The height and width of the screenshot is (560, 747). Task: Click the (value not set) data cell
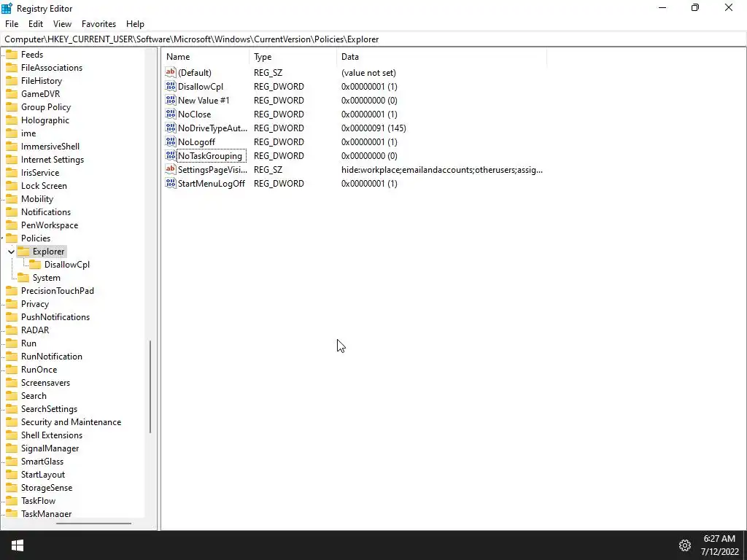368,73
